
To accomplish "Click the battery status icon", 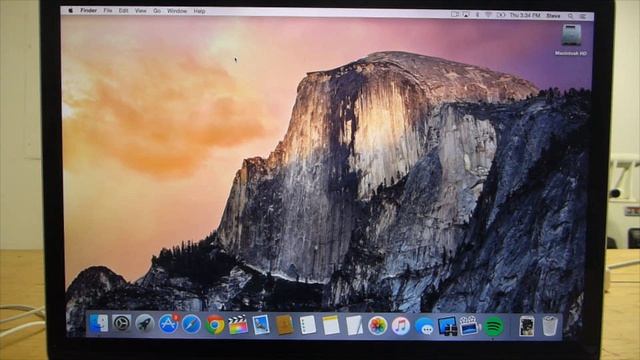I will (501, 15).
